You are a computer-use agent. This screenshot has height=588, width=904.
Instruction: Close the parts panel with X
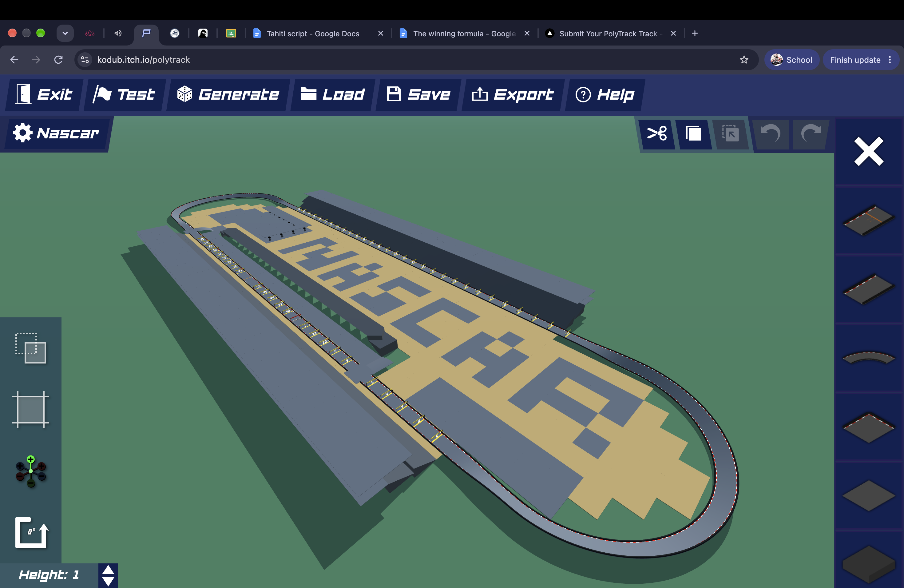click(868, 152)
